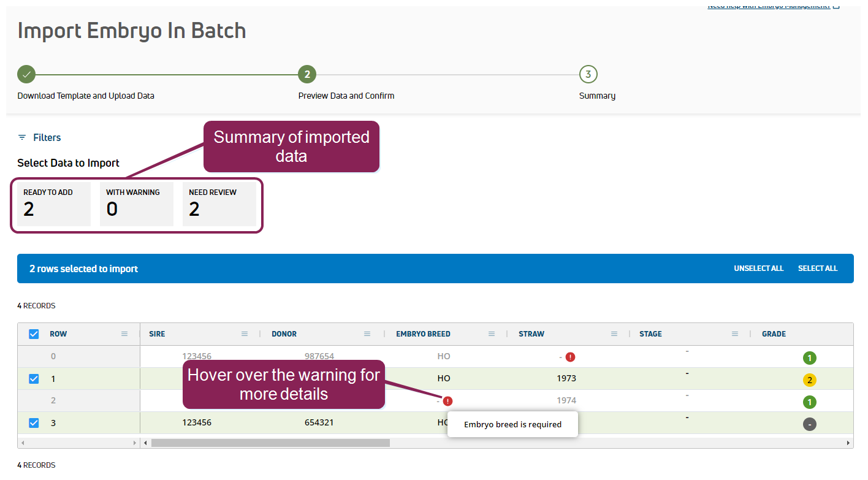Click the red warning icon in Embryo Breed column
868x480 pixels.
pos(447,401)
